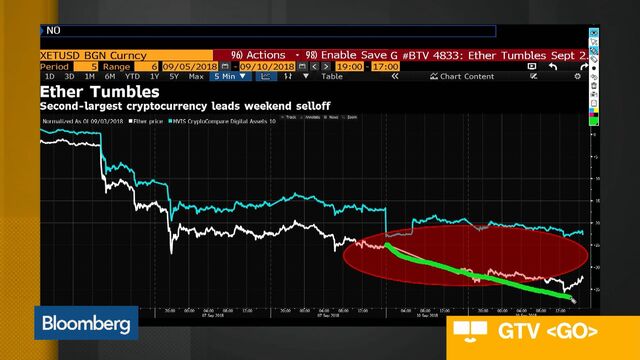Viewport: 640px width, 360px height.
Task: Click the GTV GO monitor icon
Action: click(470, 332)
